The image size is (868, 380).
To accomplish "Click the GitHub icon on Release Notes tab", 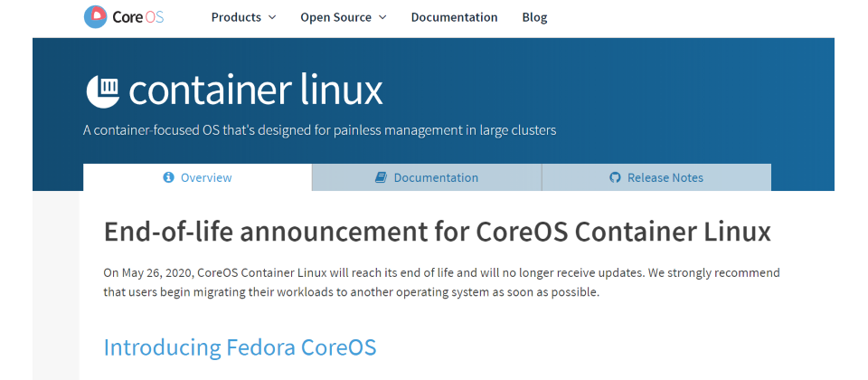I will click(615, 177).
